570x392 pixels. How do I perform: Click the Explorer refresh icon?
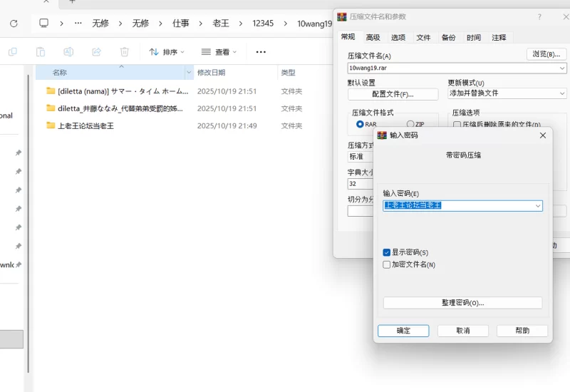tap(14, 24)
